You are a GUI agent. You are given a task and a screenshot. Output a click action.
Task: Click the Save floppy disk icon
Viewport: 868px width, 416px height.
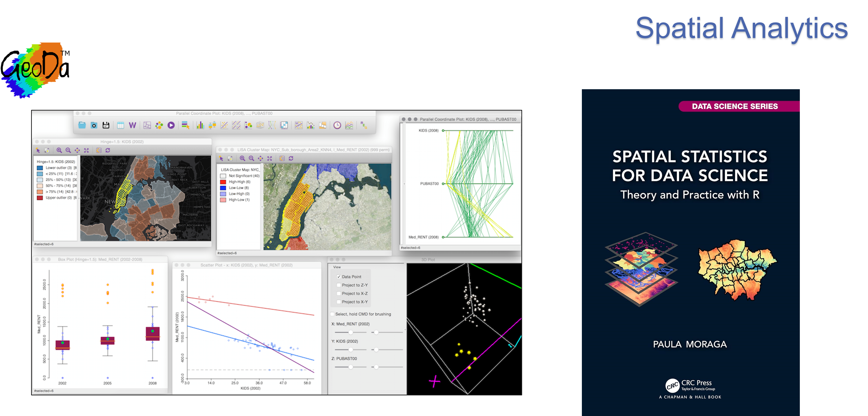point(106,125)
